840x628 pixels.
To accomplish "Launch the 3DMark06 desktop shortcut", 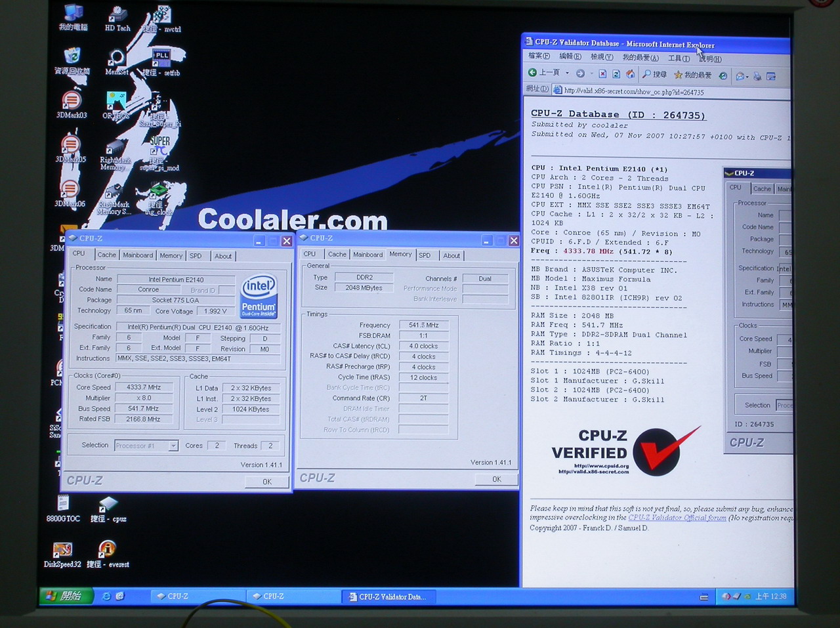I will click(70, 193).
